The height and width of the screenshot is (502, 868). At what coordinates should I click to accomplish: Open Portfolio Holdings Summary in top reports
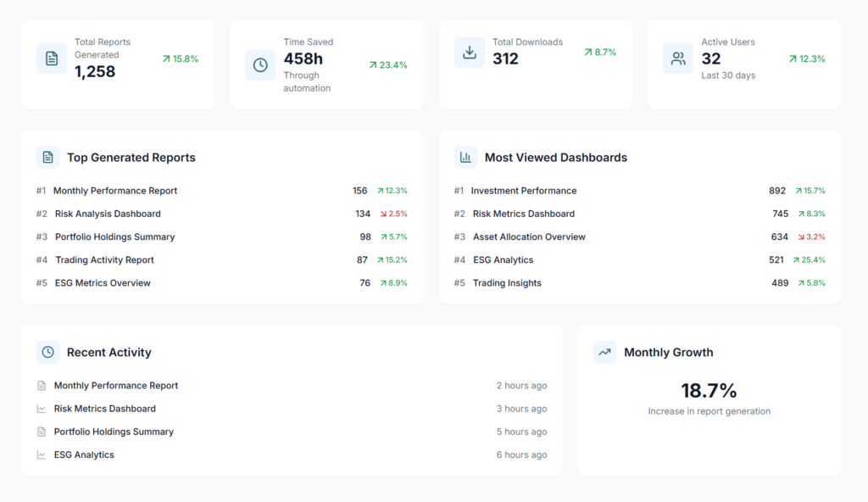coord(114,237)
